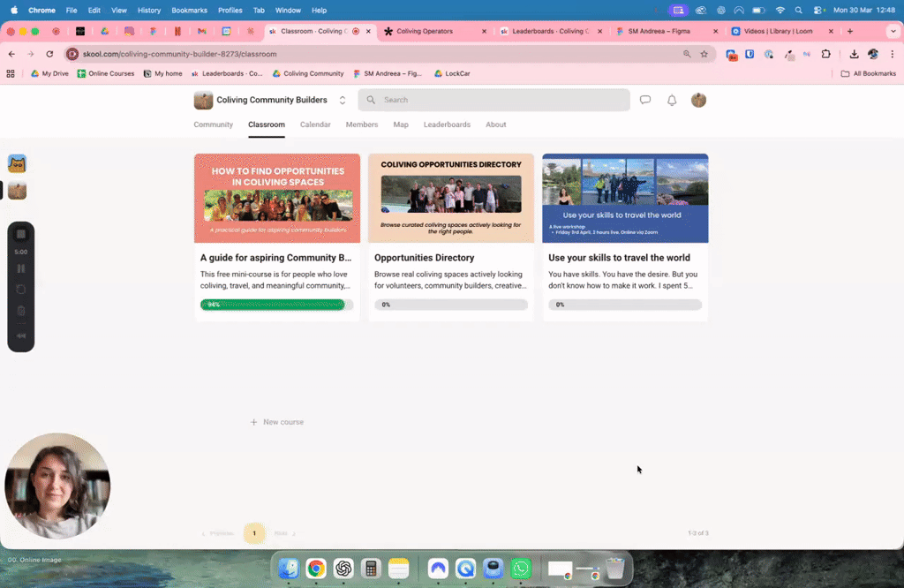Open the Bookmarks menu in the menu bar

189,10
